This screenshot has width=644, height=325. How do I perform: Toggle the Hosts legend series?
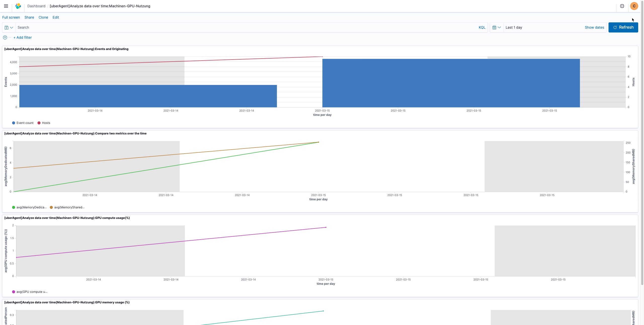point(46,123)
